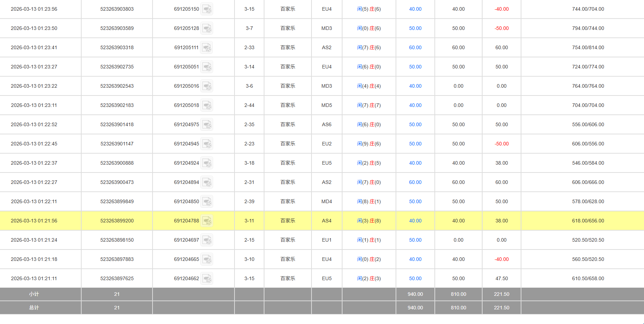Select order number 523263899200 in the yellow row
The image size is (644, 324).
(x=117, y=221)
